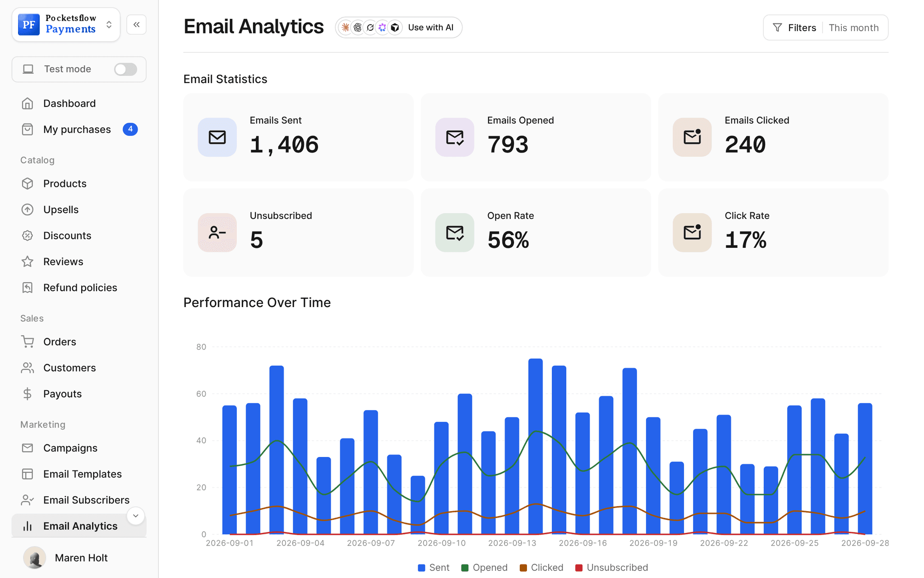Click the My purchases bag icon

[x=28, y=130]
